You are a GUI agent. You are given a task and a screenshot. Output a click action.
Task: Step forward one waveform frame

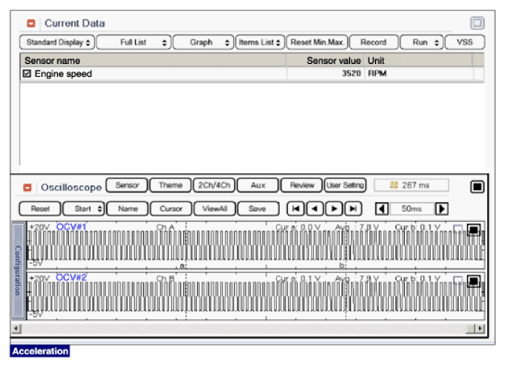pyautogui.click(x=334, y=209)
